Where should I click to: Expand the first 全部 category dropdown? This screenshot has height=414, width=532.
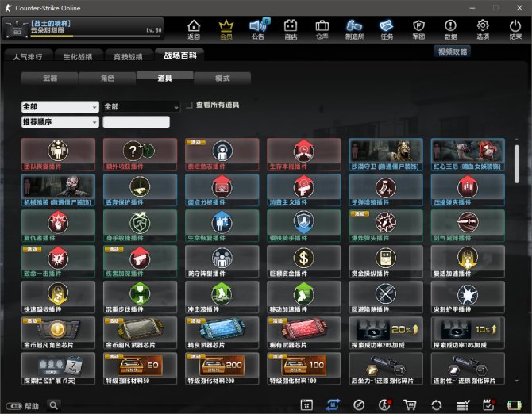point(60,107)
